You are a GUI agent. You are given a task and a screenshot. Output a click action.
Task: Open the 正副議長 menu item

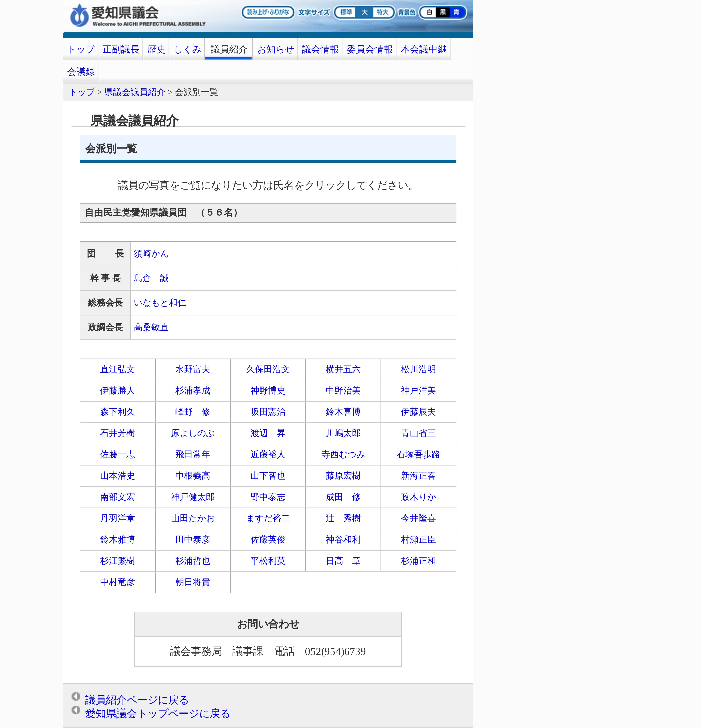121,49
